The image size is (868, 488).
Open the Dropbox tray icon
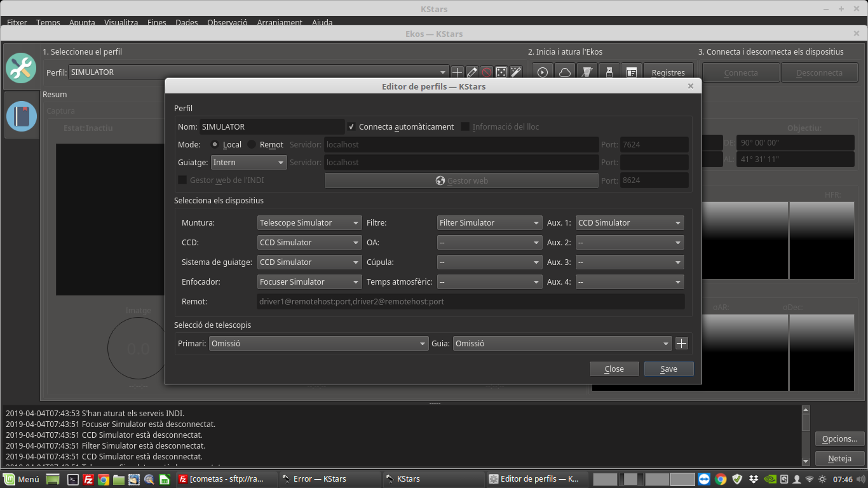pyautogui.click(x=754, y=479)
